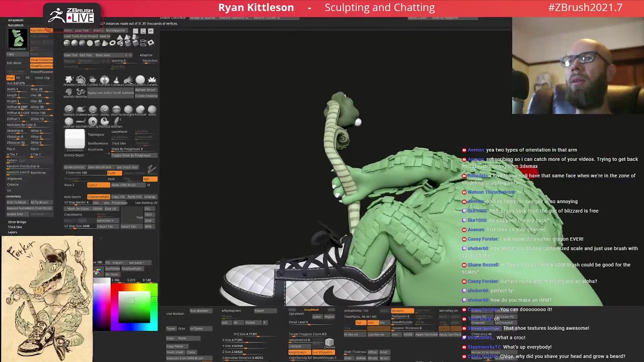The height and width of the screenshot is (362, 644).
Task: Select the SnakeHk brush icon
Action: [x=80, y=110]
